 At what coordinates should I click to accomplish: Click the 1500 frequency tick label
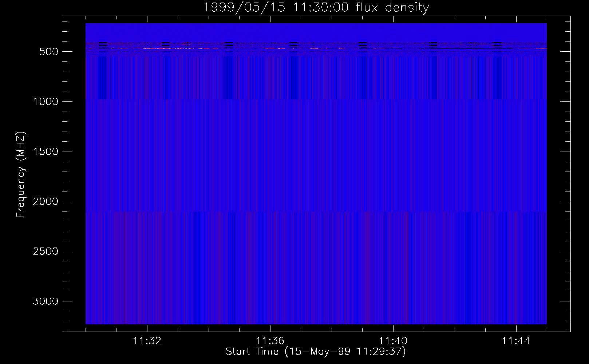pyautogui.click(x=46, y=151)
